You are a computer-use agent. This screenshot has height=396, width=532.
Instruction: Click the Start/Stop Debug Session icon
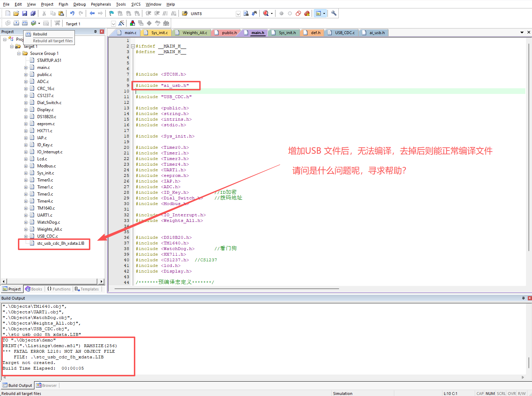click(266, 13)
